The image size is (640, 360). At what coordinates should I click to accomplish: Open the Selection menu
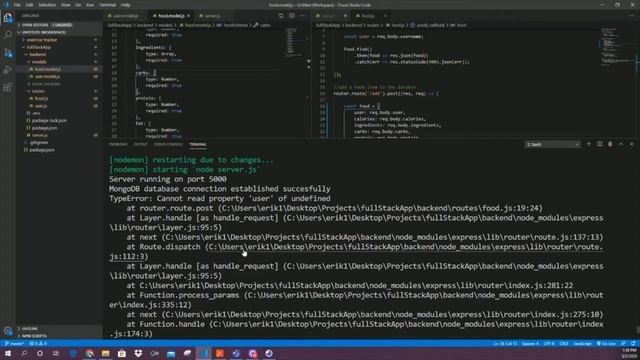tap(47, 5)
